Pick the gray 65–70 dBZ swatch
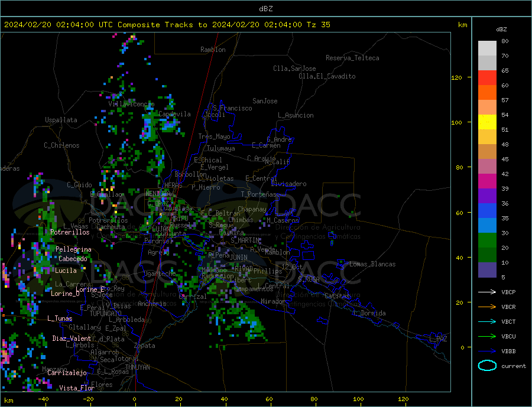Image resolution: width=532 pixels, height=407 pixels. tap(487, 63)
